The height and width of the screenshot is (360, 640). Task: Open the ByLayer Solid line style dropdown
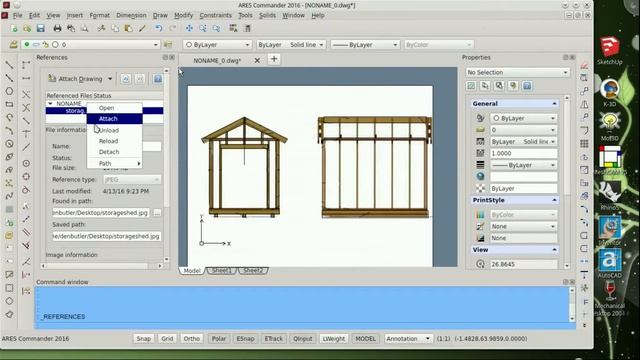[x=291, y=44]
